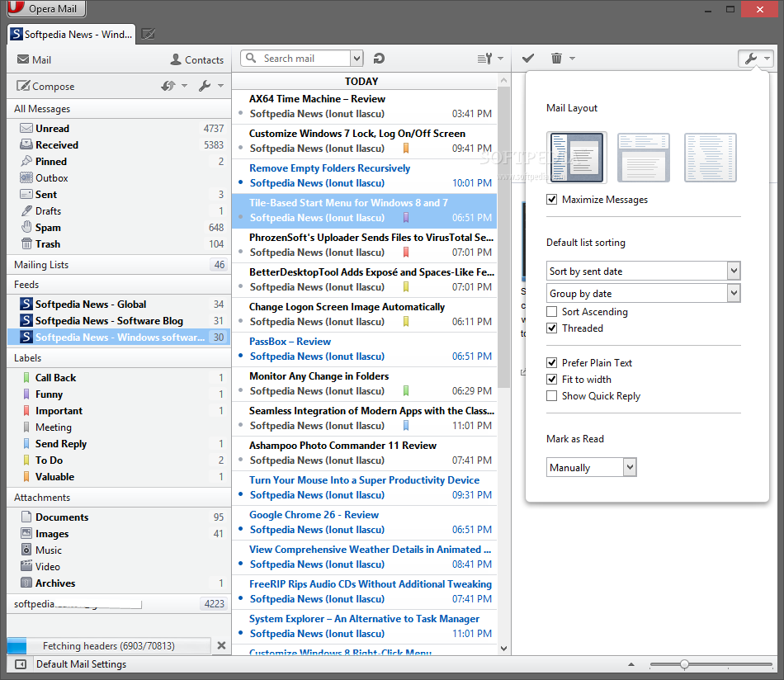This screenshot has height=680, width=784.
Task: Toggle the panel icon in status bar
Action: tap(21, 664)
